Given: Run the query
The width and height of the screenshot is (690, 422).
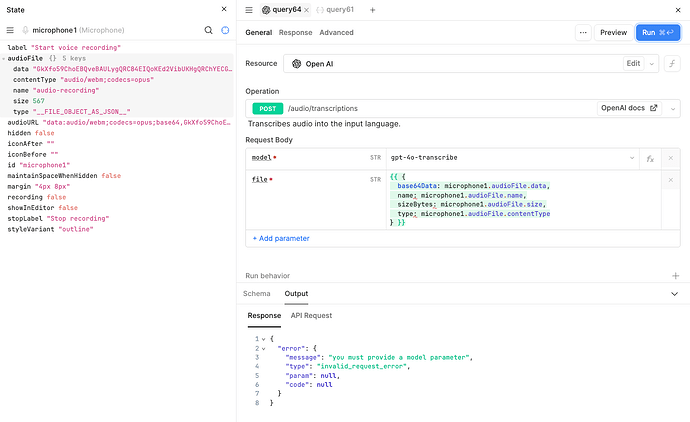Looking at the screenshot, I should coord(658,33).
